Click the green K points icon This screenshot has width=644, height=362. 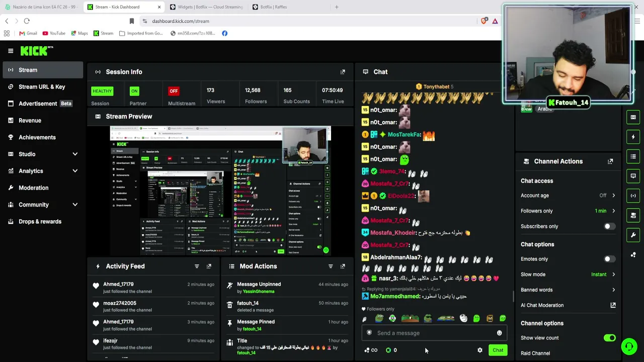[x=388, y=350]
